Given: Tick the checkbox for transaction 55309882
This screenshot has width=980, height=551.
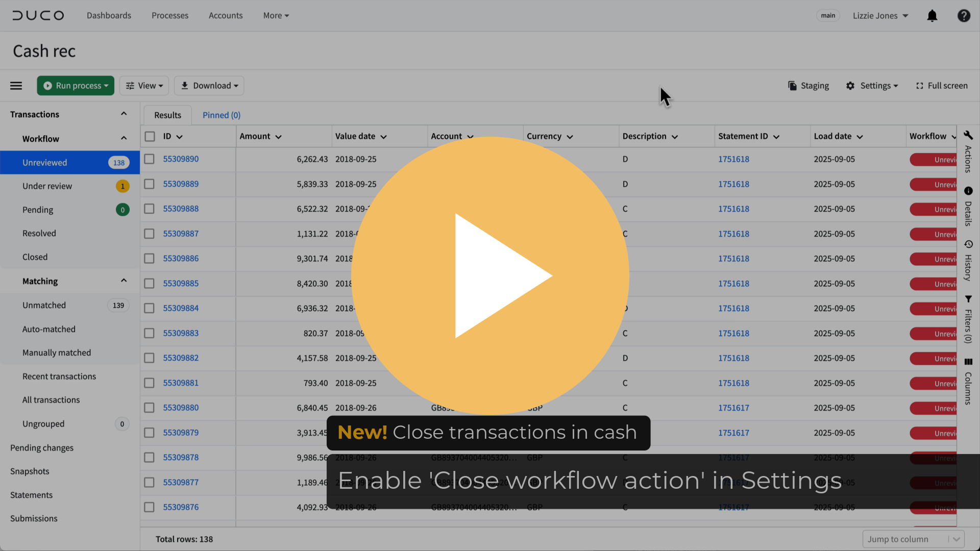Looking at the screenshot, I should 149,358.
